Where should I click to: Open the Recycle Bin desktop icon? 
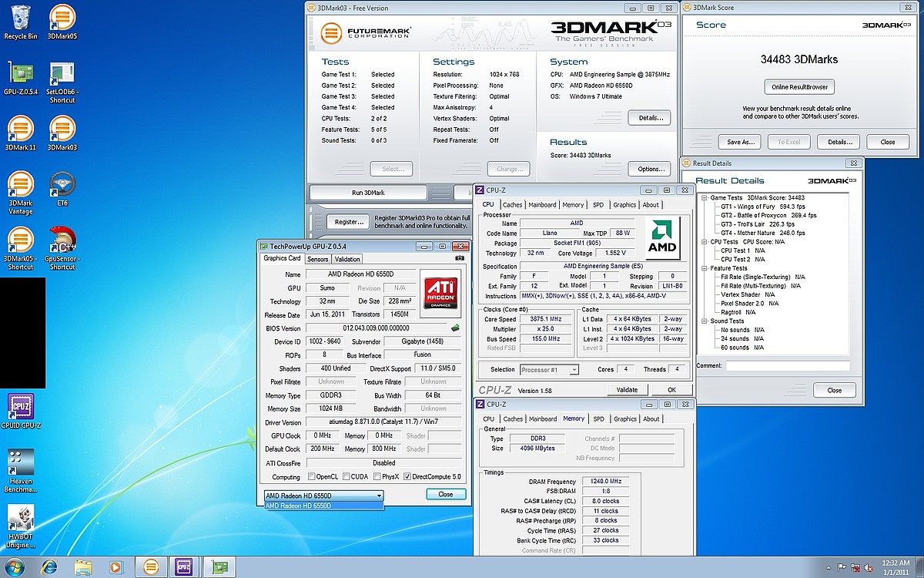(21, 22)
